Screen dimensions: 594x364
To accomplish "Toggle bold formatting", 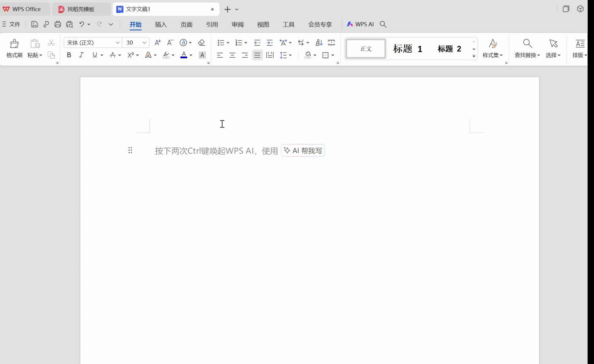I will pyautogui.click(x=69, y=55).
